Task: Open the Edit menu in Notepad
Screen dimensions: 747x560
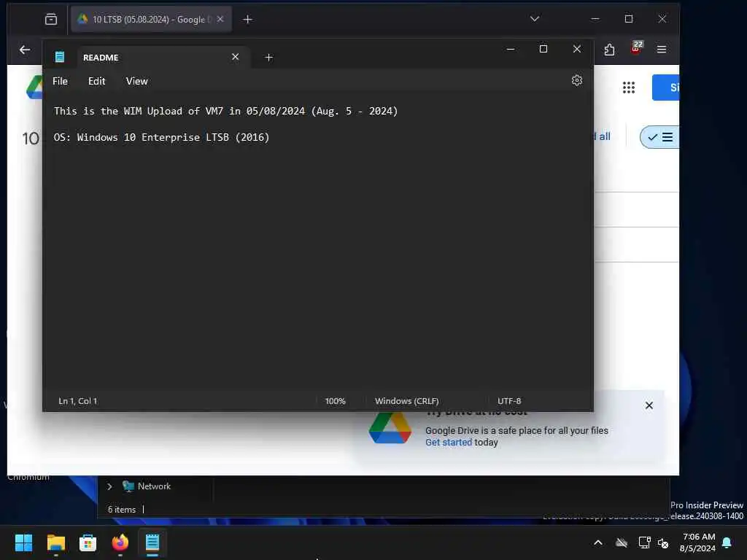Action: click(x=97, y=81)
